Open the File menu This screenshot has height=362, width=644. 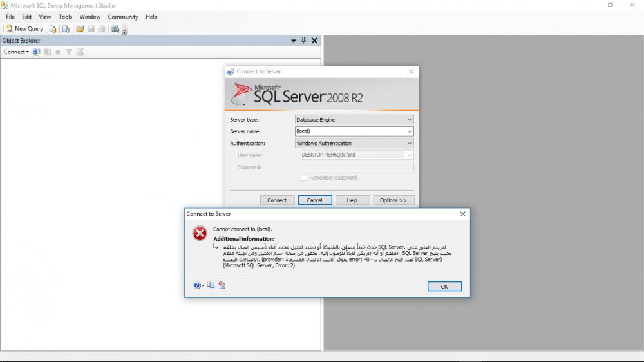coord(10,17)
